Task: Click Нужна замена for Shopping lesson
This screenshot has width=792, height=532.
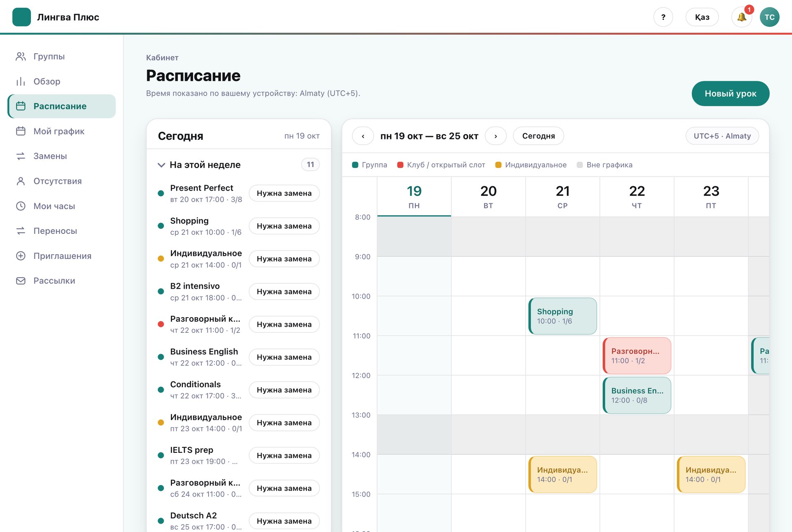Action: click(284, 226)
